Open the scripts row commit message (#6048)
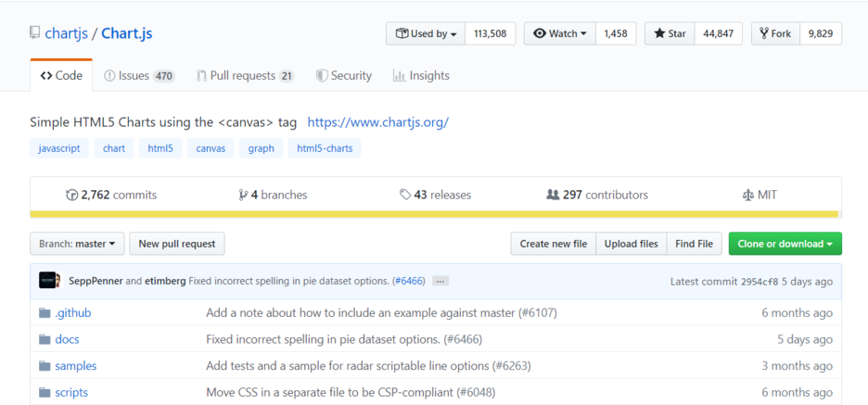868x405 pixels. pos(351,393)
